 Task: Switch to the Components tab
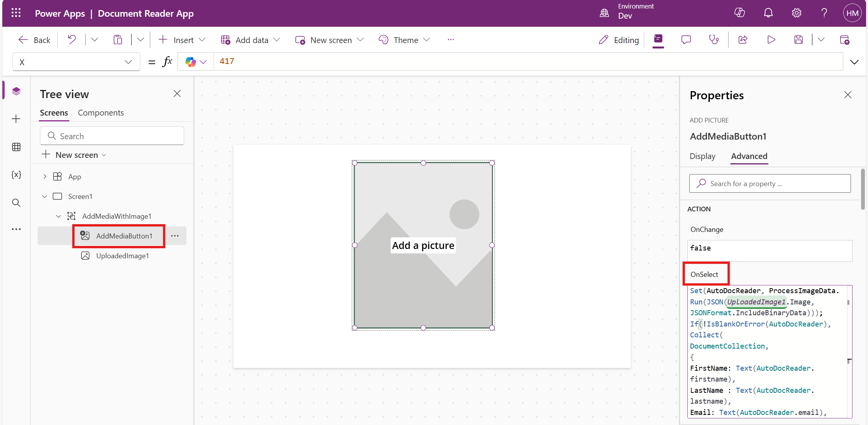(x=101, y=113)
